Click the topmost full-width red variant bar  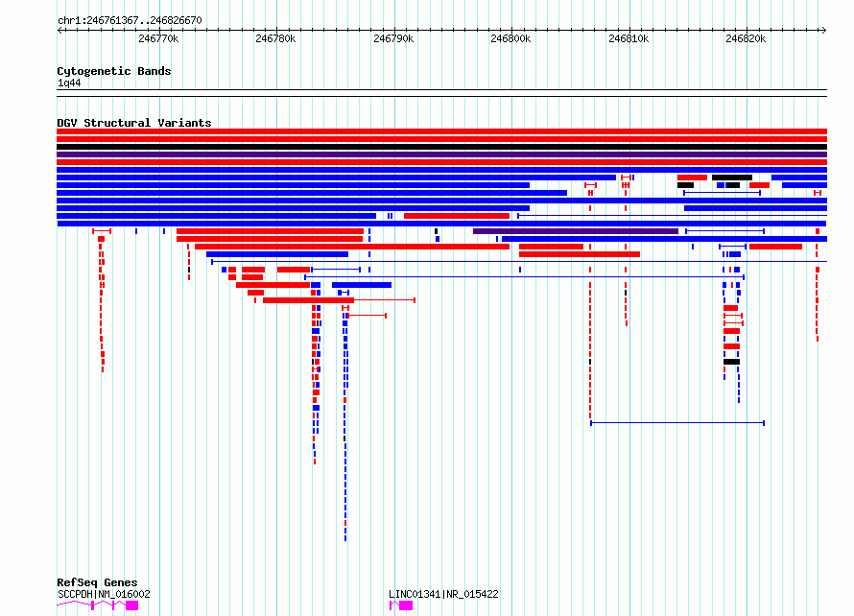point(441,131)
